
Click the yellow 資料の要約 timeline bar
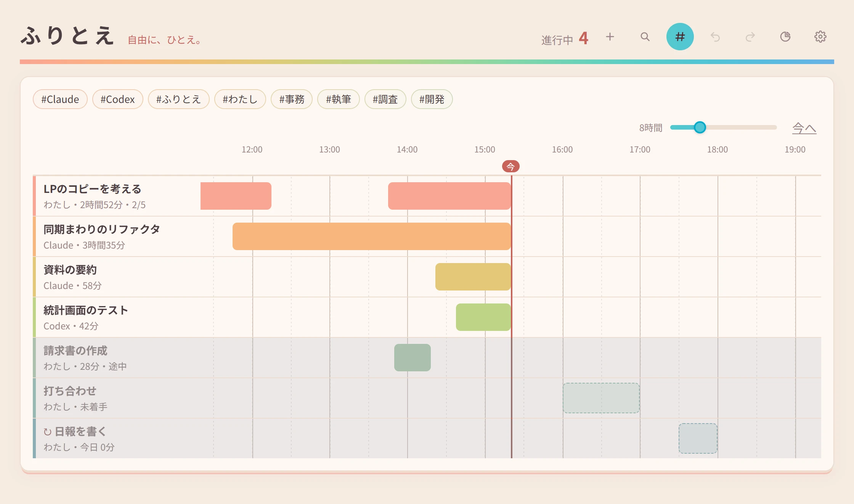[473, 277]
